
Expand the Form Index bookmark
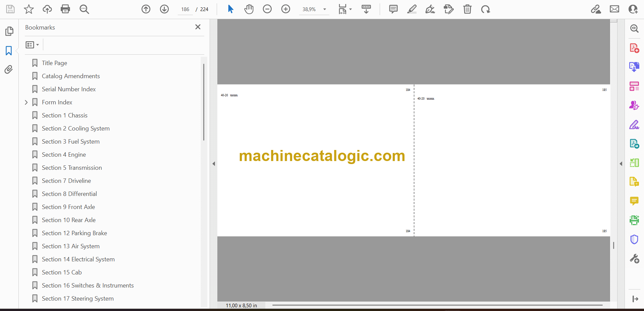[26, 102]
